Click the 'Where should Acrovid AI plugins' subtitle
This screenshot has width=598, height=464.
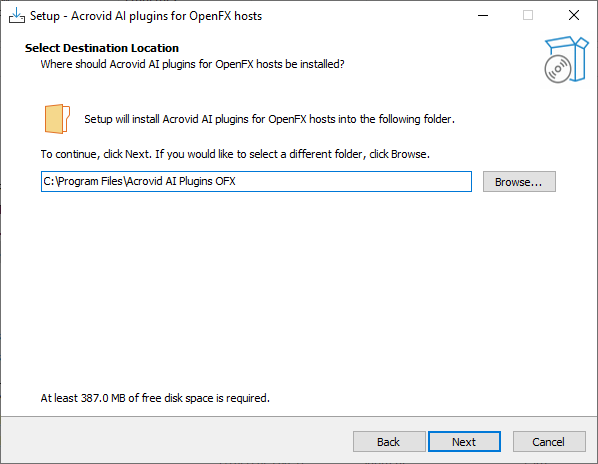(193, 64)
